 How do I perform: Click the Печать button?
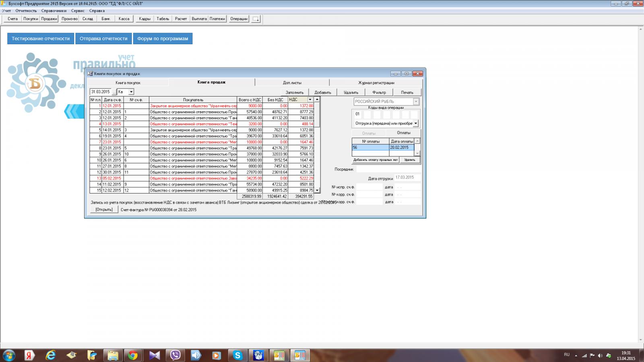point(407,93)
